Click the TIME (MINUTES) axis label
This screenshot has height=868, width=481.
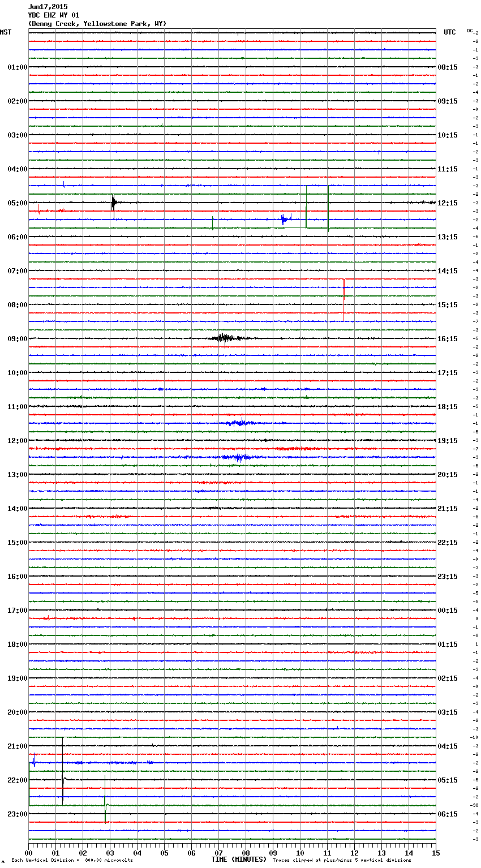[239, 860]
